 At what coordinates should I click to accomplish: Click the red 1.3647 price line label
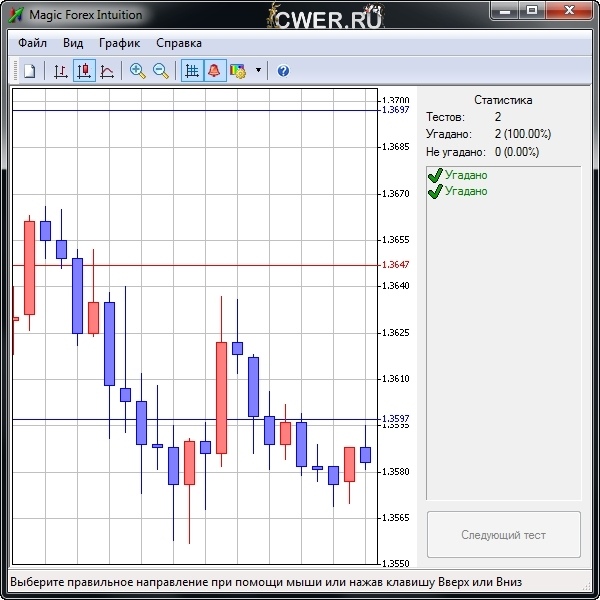point(395,265)
